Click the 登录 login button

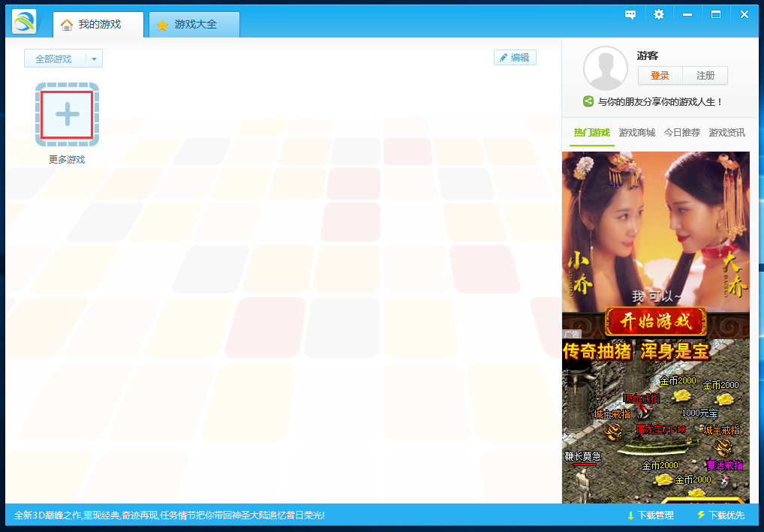(660, 75)
